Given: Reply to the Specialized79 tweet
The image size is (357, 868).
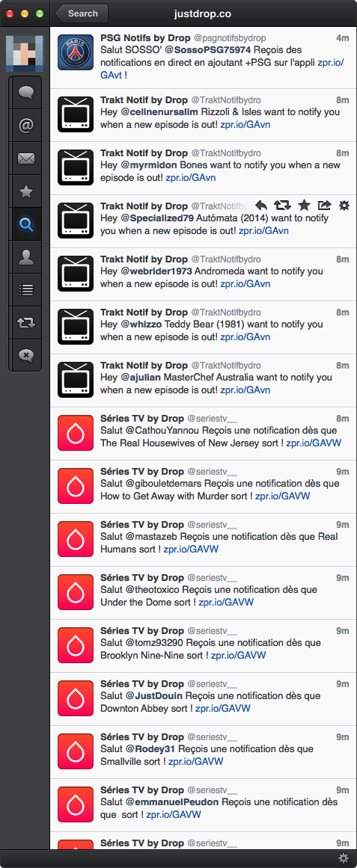Looking at the screenshot, I should [261, 206].
